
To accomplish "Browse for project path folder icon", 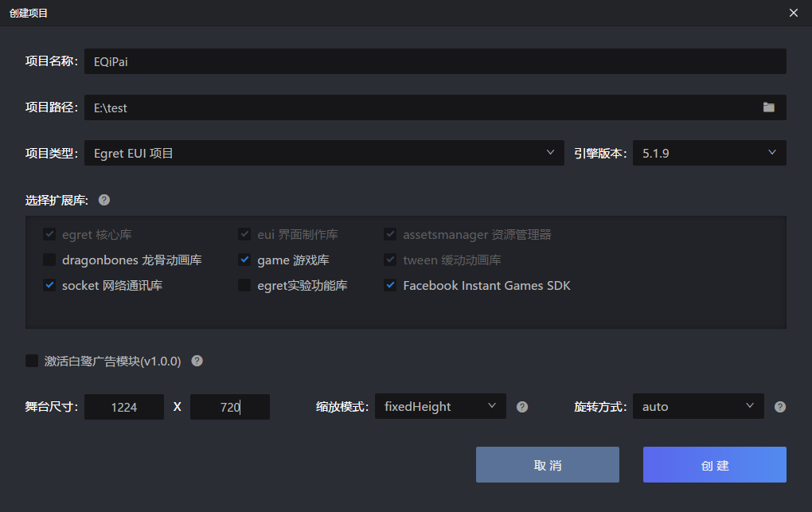I will coord(768,107).
